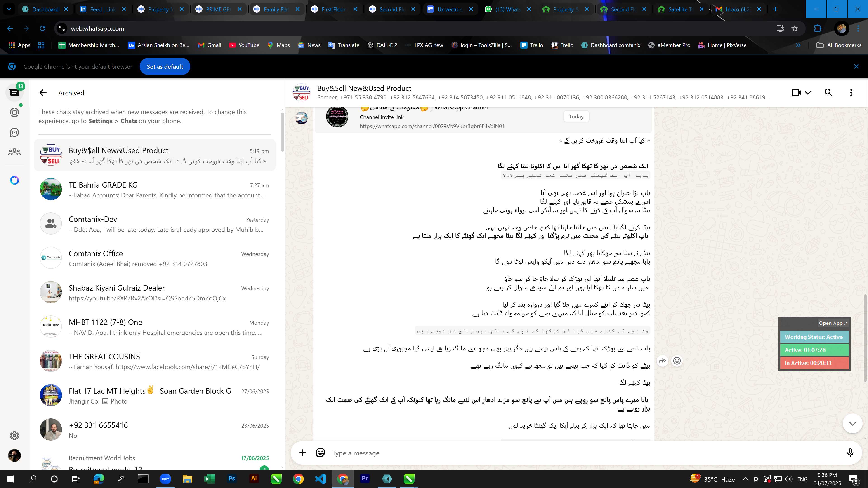Open WhatsApp Settings gear icon
868x488 pixels.
pos(14,435)
